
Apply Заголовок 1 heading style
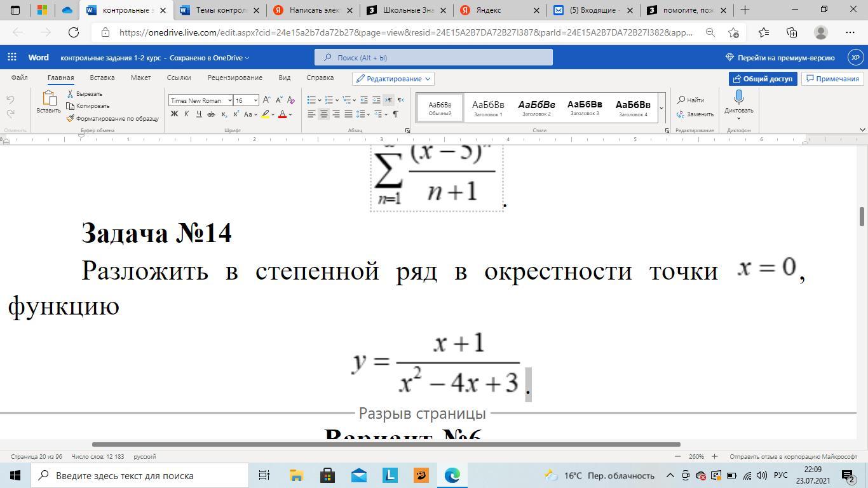488,107
